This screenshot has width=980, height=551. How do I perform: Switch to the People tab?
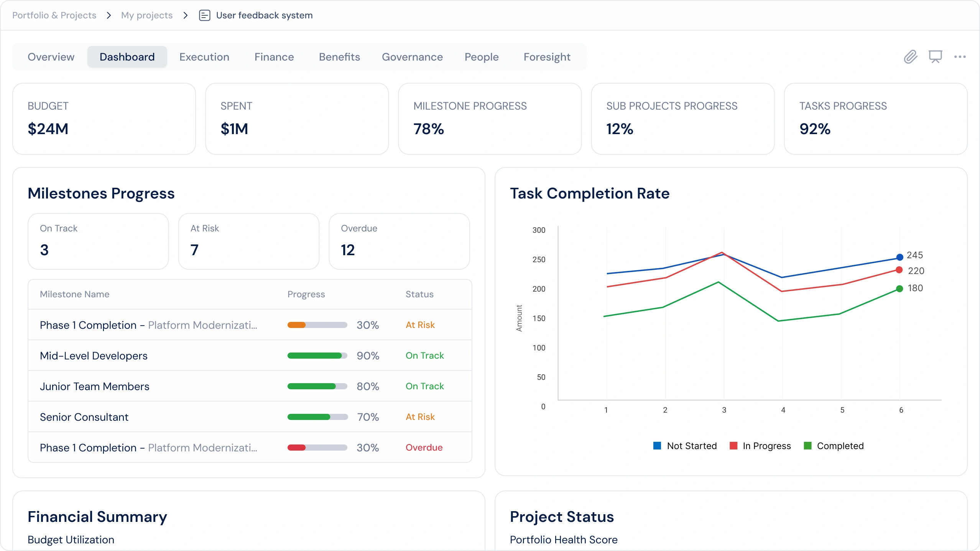coord(482,57)
